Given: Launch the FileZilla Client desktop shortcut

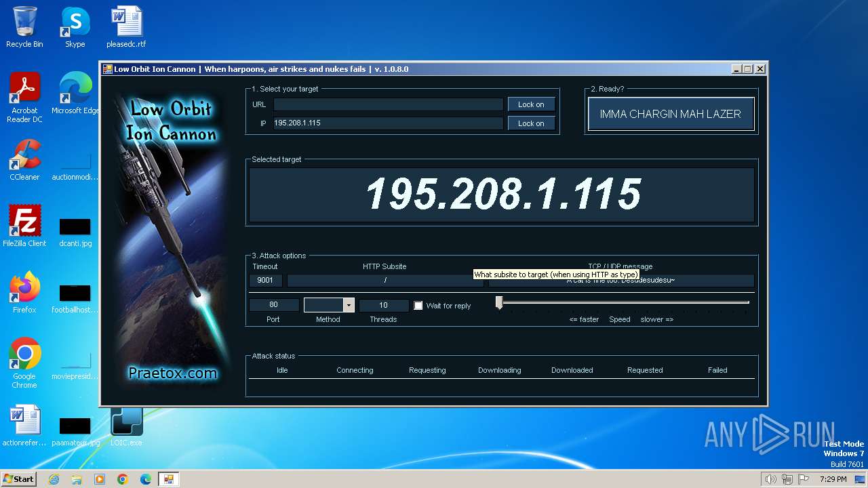Looking at the screenshot, I should click(x=24, y=226).
